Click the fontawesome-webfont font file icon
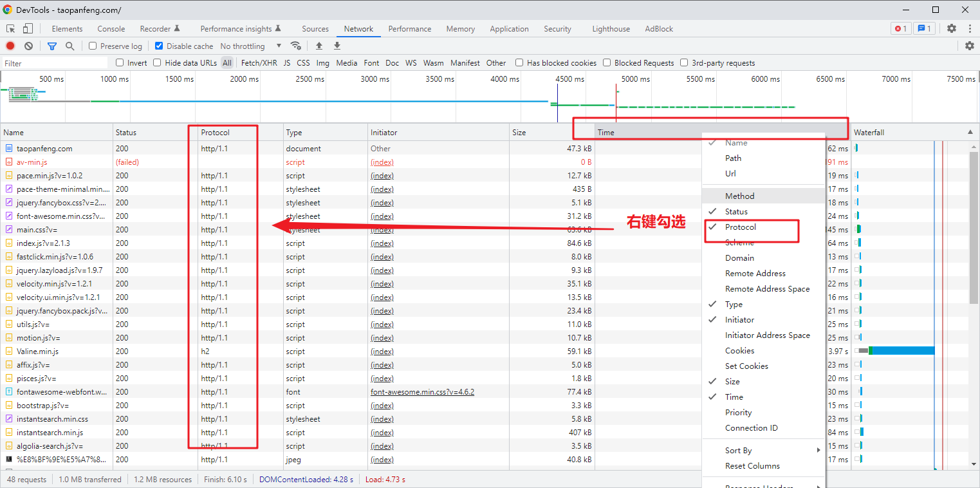 click(9, 391)
